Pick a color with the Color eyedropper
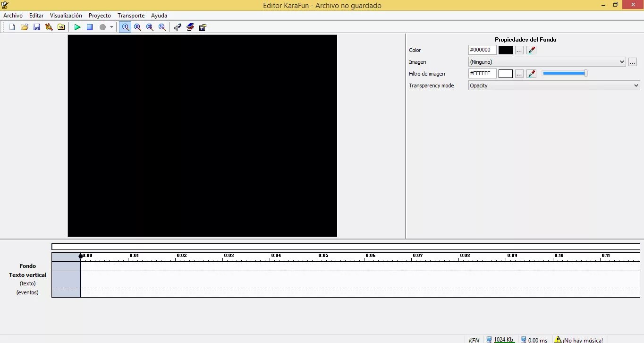The height and width of the screenshot is (343, 644). click(532, 50)
